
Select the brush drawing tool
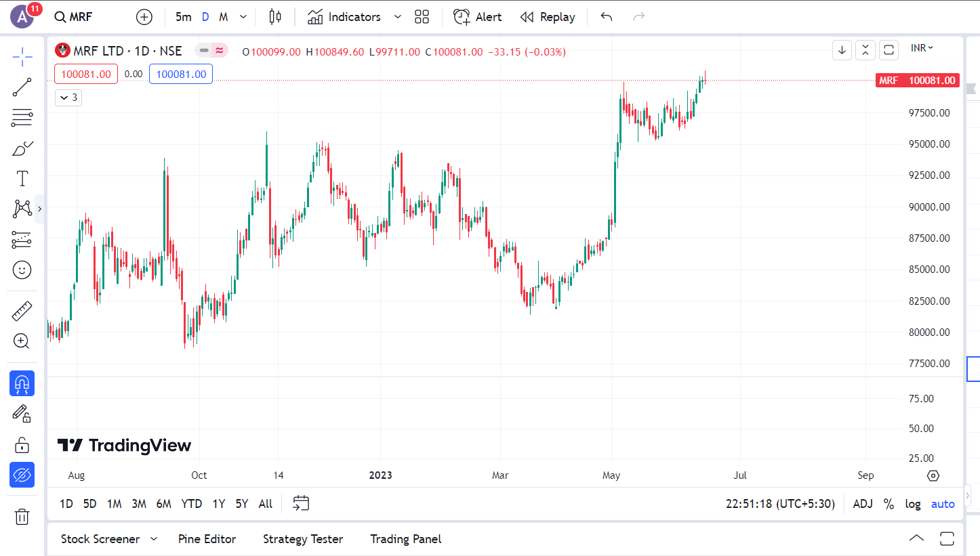click(22, 148)
